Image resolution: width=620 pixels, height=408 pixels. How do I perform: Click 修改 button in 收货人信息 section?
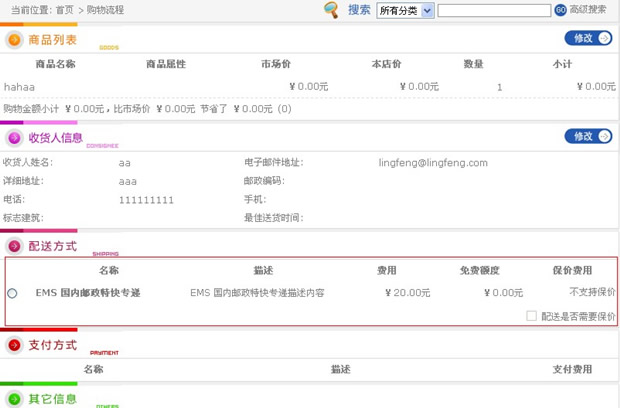(x=588, y=136)
